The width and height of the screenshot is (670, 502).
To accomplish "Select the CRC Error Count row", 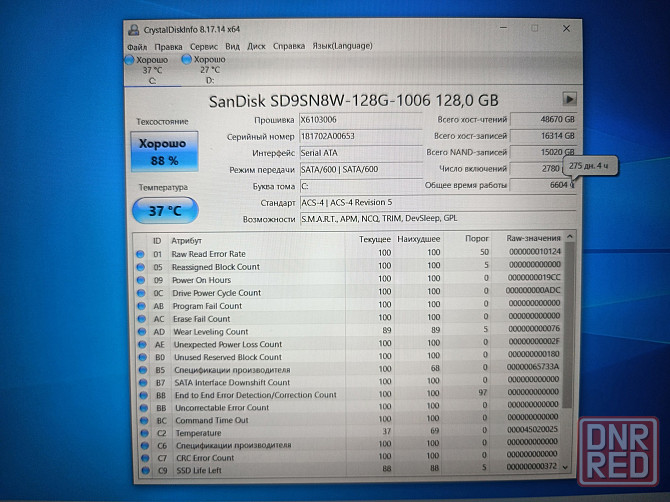I will tap(348, 458).
